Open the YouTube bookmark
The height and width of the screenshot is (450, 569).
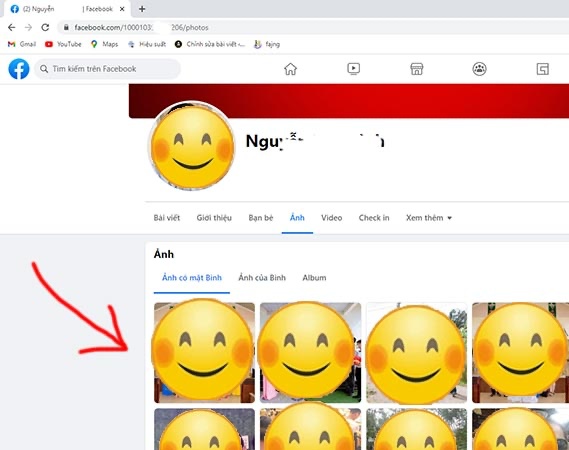(x=63, y=44)
